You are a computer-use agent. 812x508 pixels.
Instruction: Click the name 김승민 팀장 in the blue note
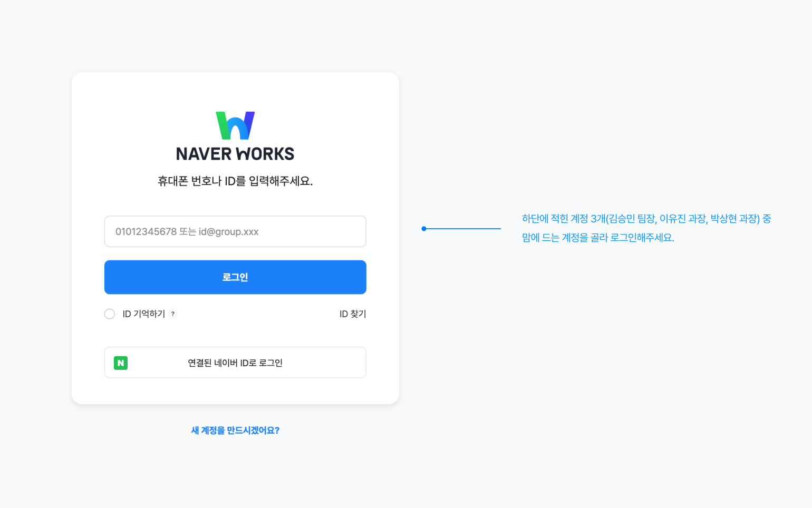632,219
